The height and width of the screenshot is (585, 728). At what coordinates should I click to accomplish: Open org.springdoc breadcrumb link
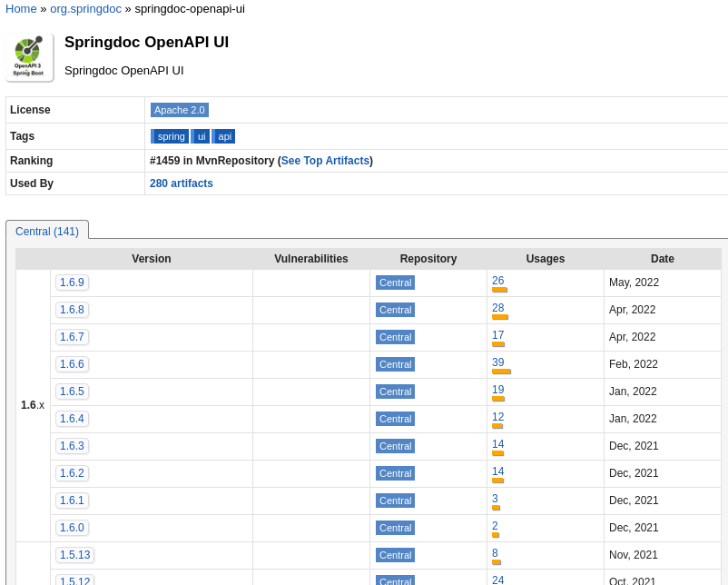pos(85,9)
